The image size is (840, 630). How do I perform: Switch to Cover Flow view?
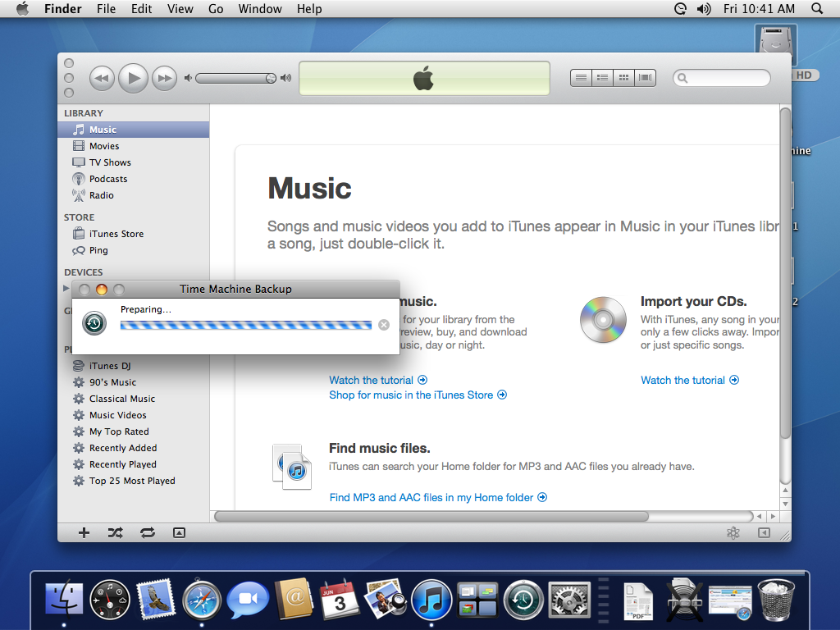pyautogui.click(x=645, y=78)
